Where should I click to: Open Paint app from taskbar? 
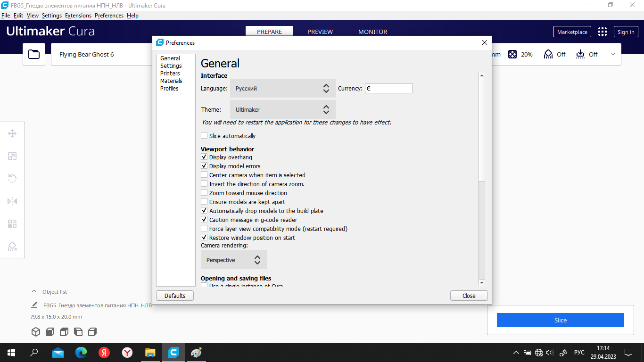click(196, 352)
